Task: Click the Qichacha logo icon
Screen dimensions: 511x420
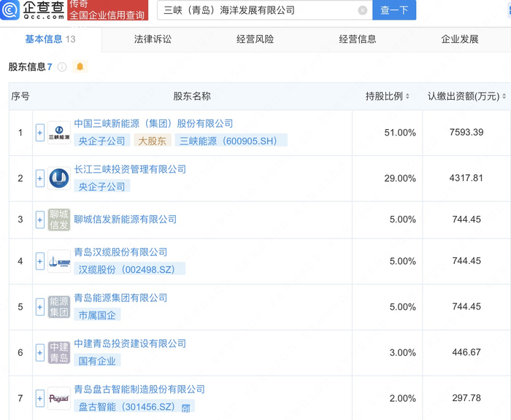Action: (x=10, y=9)
